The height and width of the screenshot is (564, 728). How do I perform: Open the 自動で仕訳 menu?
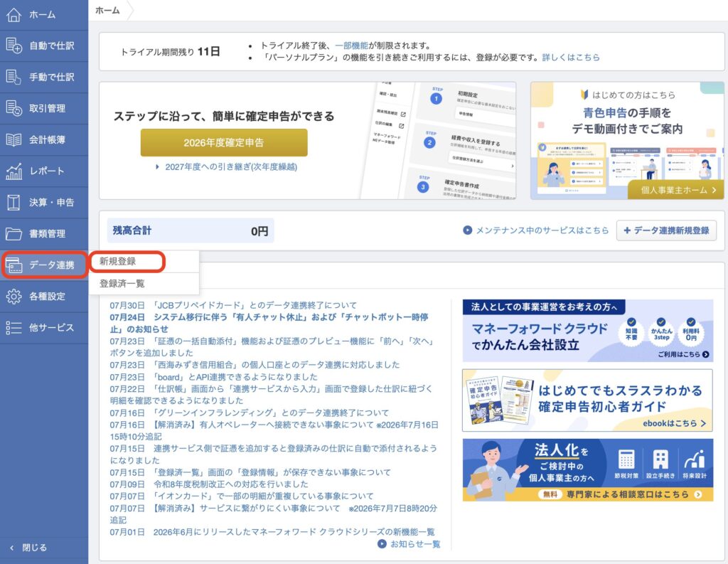[x=51, y=46]
